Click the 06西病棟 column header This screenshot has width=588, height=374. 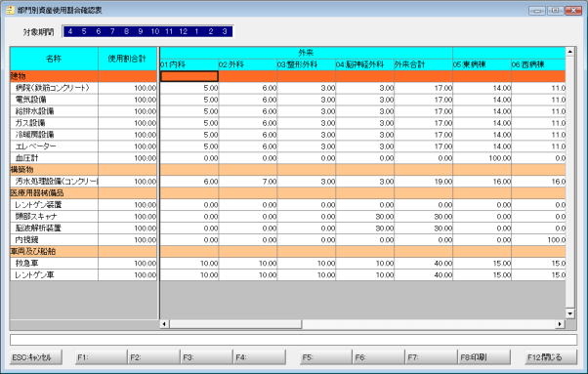click(538, 64)
